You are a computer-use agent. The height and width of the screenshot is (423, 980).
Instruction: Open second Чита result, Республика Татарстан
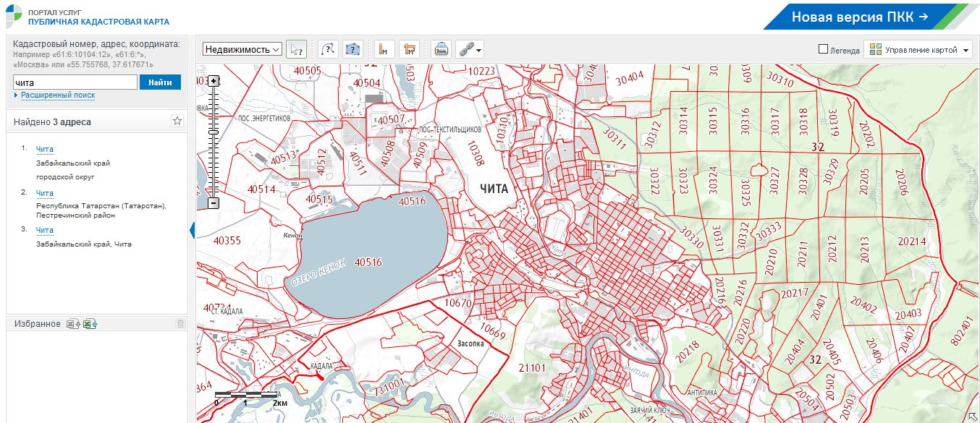(45, 193)
